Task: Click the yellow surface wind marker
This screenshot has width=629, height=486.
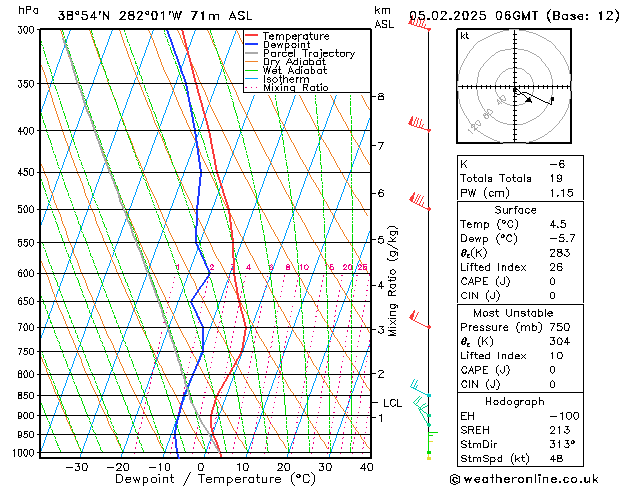Action: click(429, 456)
